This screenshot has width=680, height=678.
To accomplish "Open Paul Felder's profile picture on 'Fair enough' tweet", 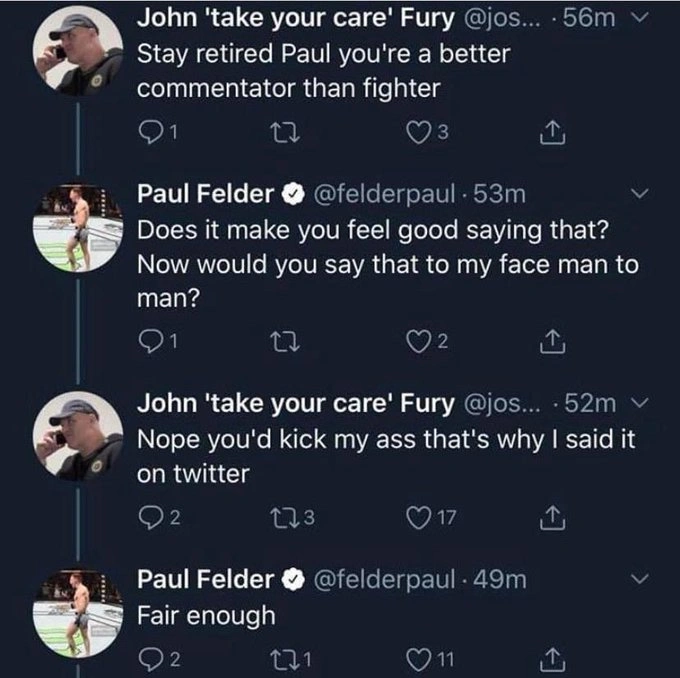I will click(x=79, y=610).
